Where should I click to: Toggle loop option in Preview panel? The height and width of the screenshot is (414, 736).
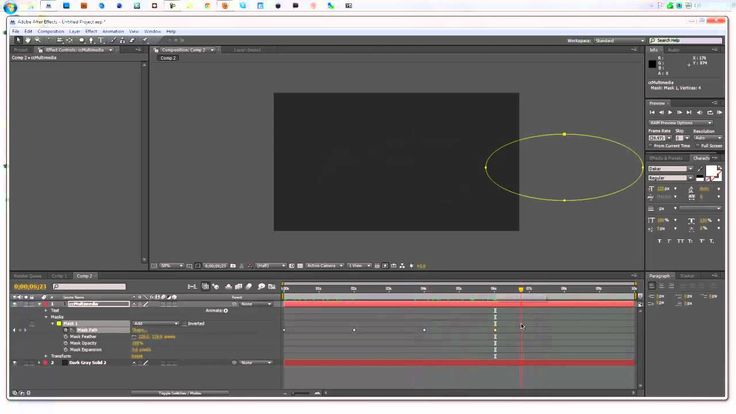click(710, 113)
